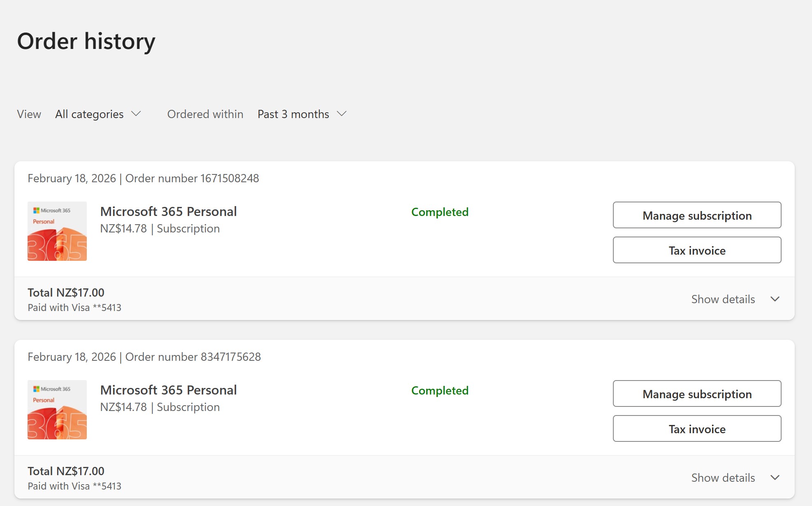Expand Show details for order 1671508248

point(723,299)
